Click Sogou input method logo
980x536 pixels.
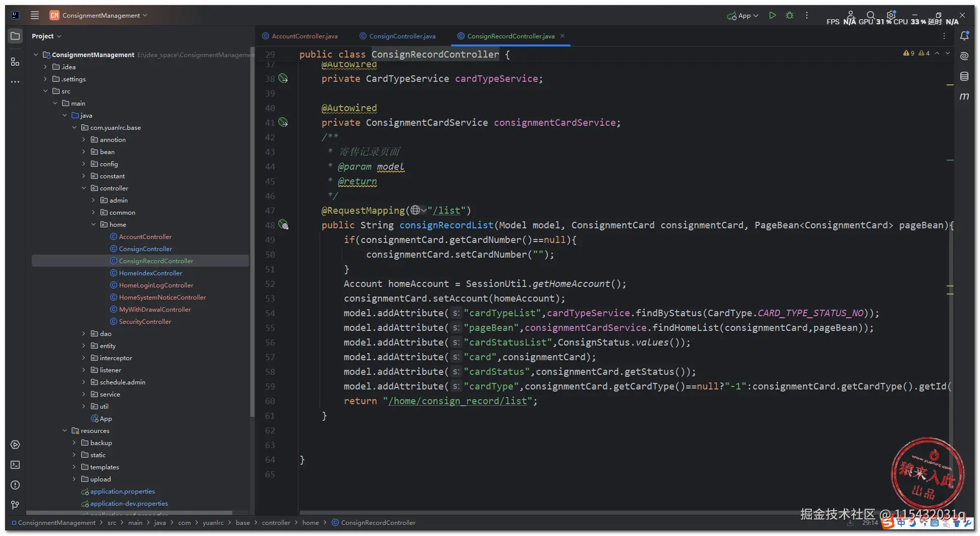pos(889,523)
